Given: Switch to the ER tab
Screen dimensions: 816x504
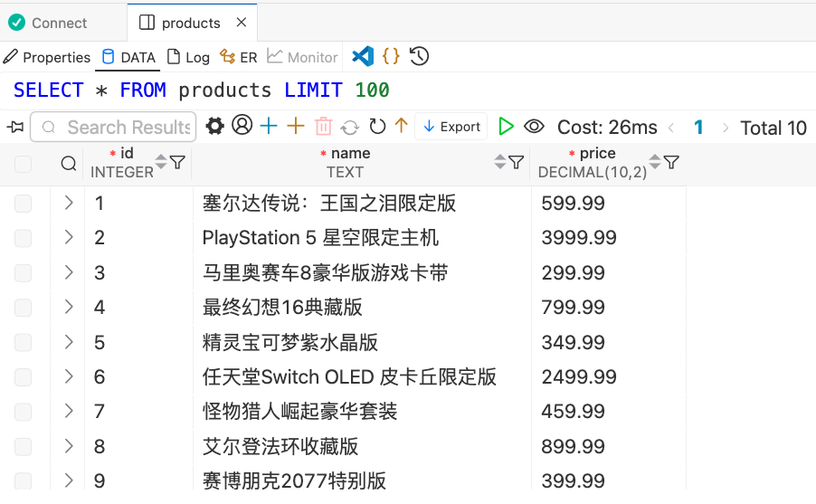Looking at the screenshot, I should (x=240, y=57).
